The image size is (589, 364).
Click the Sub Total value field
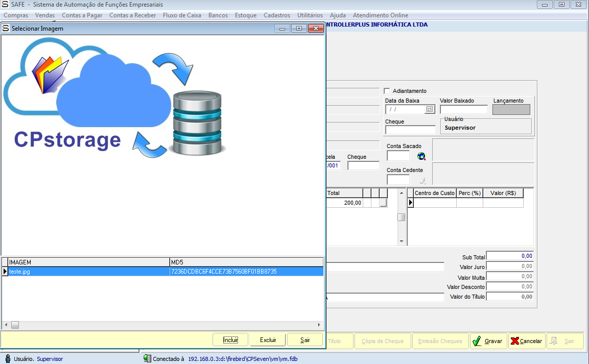510,256
